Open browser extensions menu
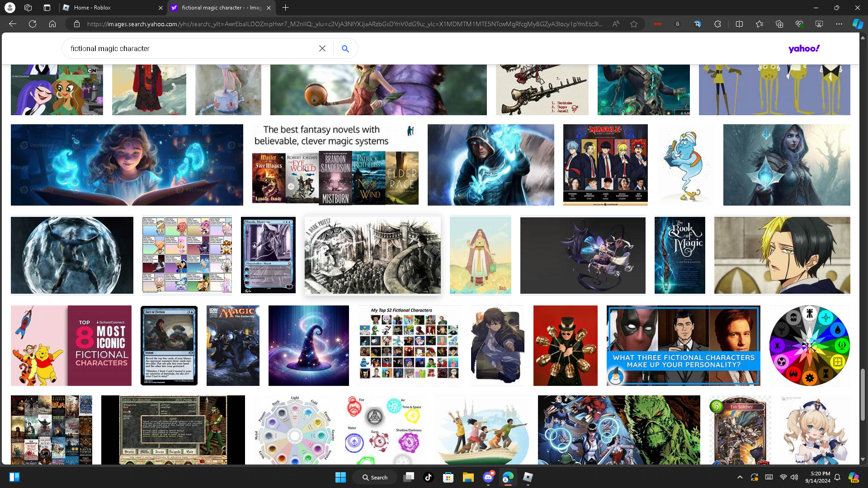Viewport: 868px width, 488px height. [717, 24]
